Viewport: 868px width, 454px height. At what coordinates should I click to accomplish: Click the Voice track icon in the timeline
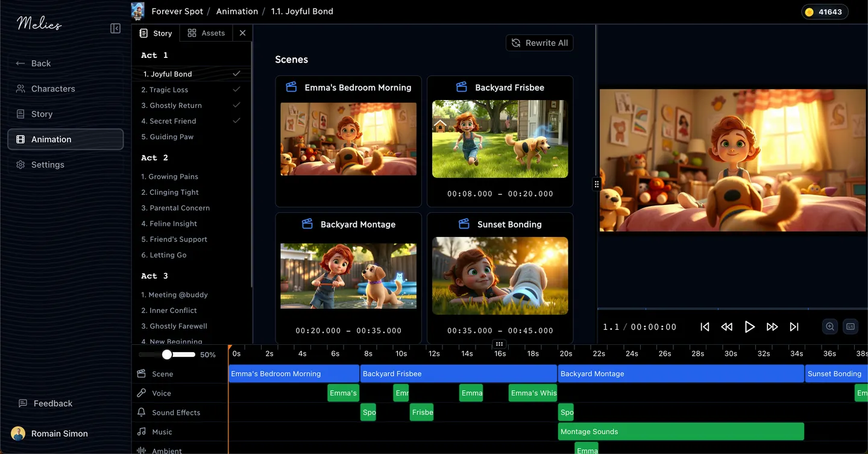[x=140, y=393]
